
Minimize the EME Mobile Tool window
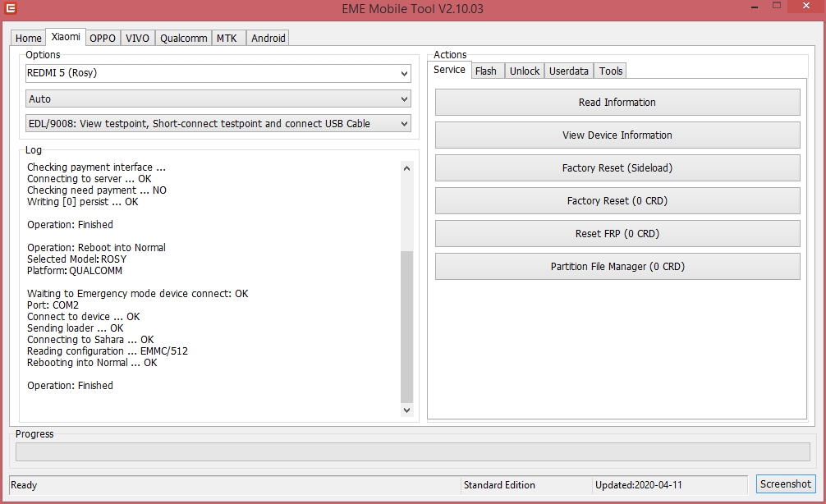point(755,7)
